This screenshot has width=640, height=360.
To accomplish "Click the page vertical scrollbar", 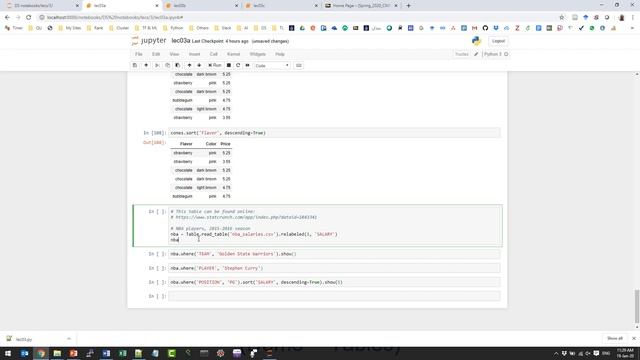I will [637, 306].
